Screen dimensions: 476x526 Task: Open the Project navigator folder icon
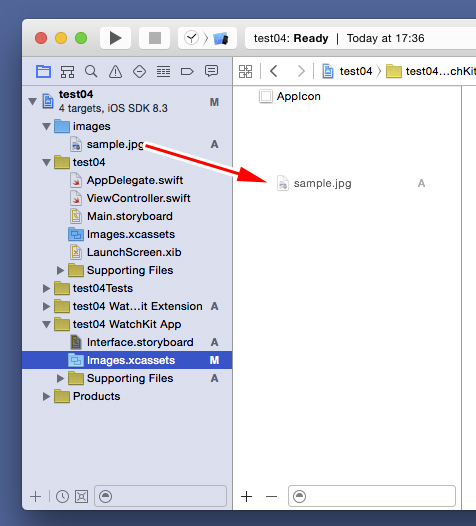pyautogui.click(x=43, y=71)
